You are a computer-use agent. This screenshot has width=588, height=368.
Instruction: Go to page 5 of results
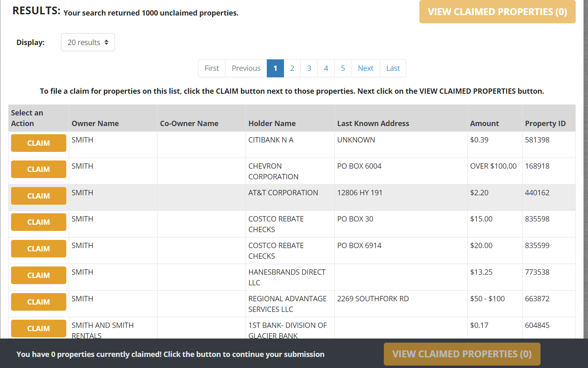coord(342,68)
